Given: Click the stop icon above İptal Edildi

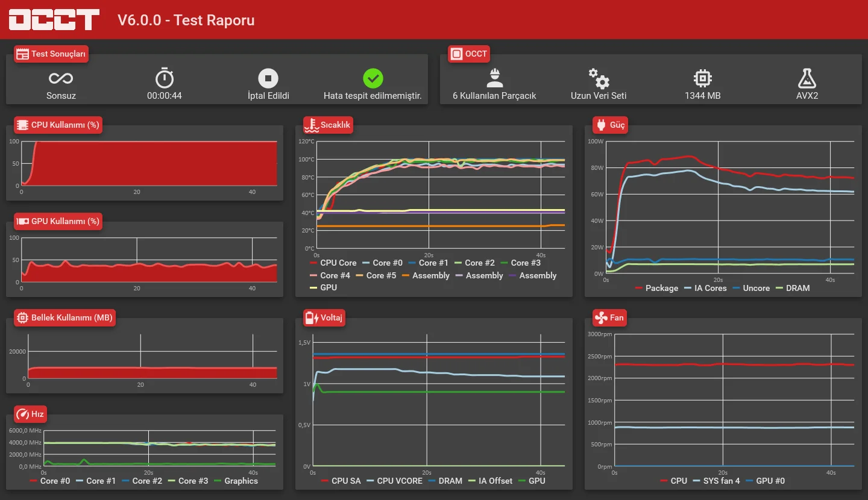Looking at the screenshot, I should tap(268, 78).
